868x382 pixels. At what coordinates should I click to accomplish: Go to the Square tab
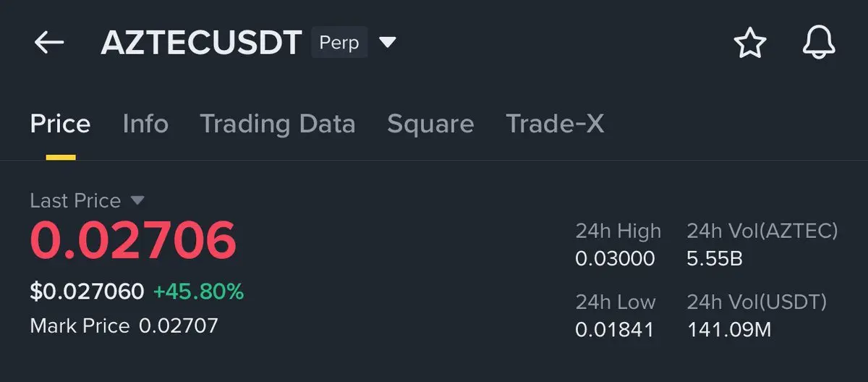(x=430, y=124)
